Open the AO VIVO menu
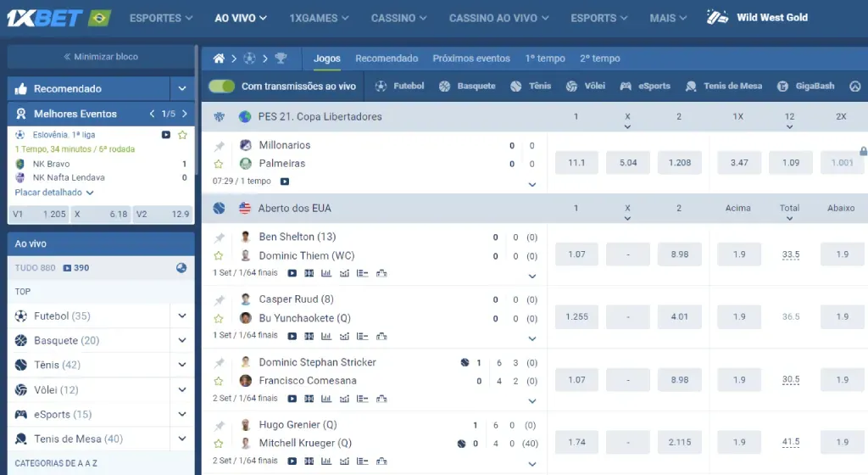868x475 pixels. pos(241,19)
